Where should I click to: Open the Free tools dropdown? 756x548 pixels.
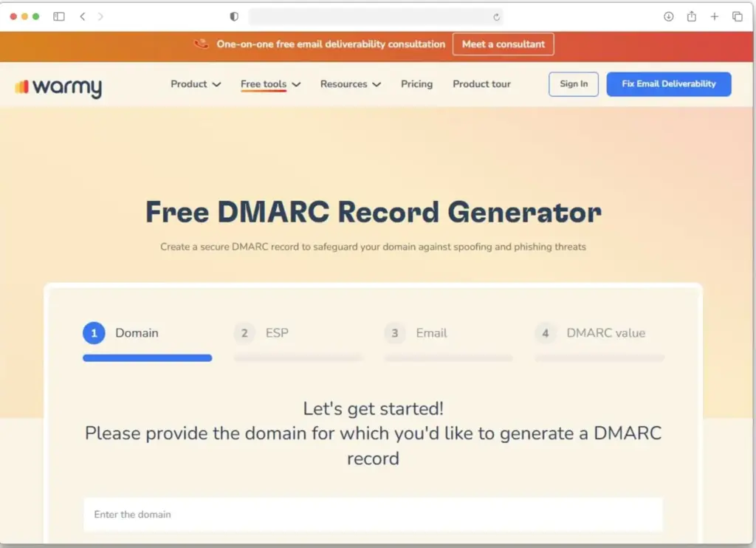click(x=269, y=84)
